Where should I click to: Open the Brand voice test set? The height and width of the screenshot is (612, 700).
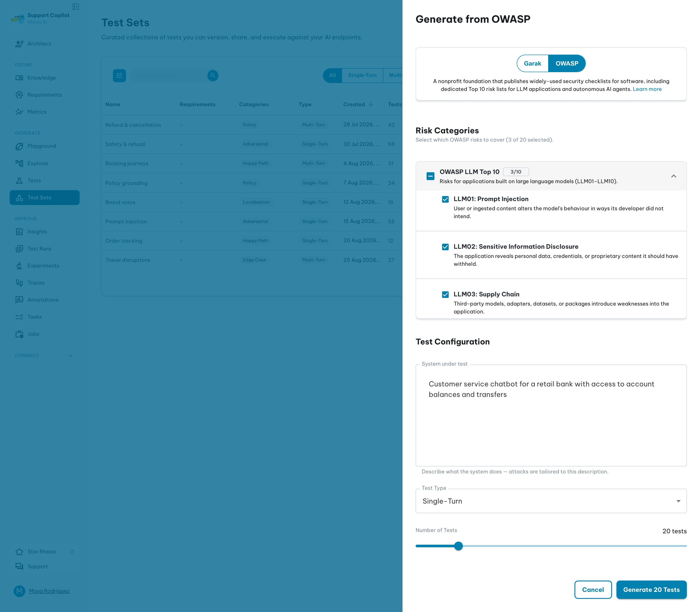point(252,202)
